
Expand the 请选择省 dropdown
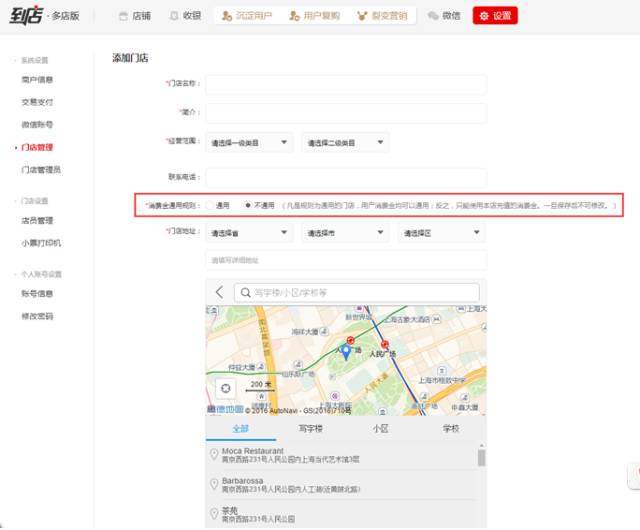click(x=249, y=233)
